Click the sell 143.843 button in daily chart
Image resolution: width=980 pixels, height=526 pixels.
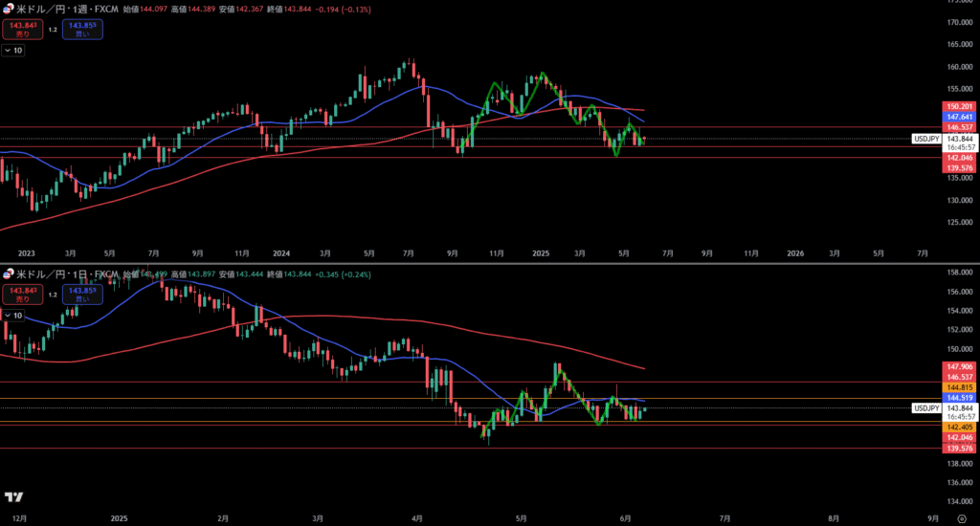23,295
